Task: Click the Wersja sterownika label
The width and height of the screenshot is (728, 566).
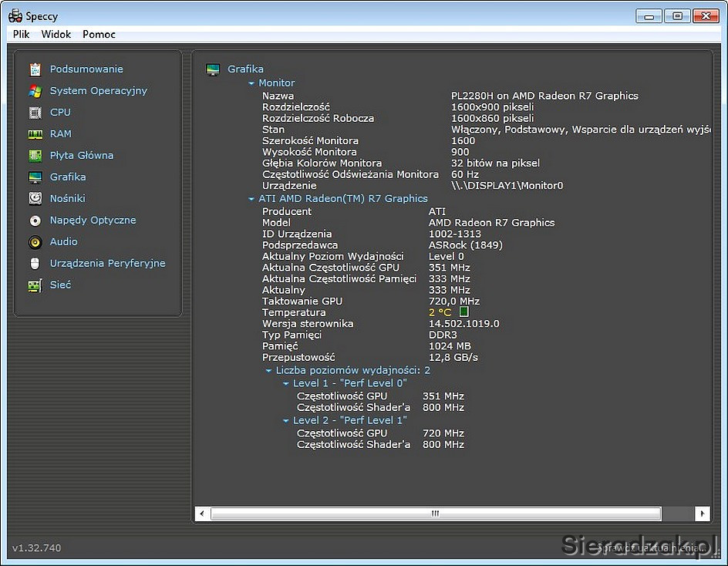Action: point(308,323)
